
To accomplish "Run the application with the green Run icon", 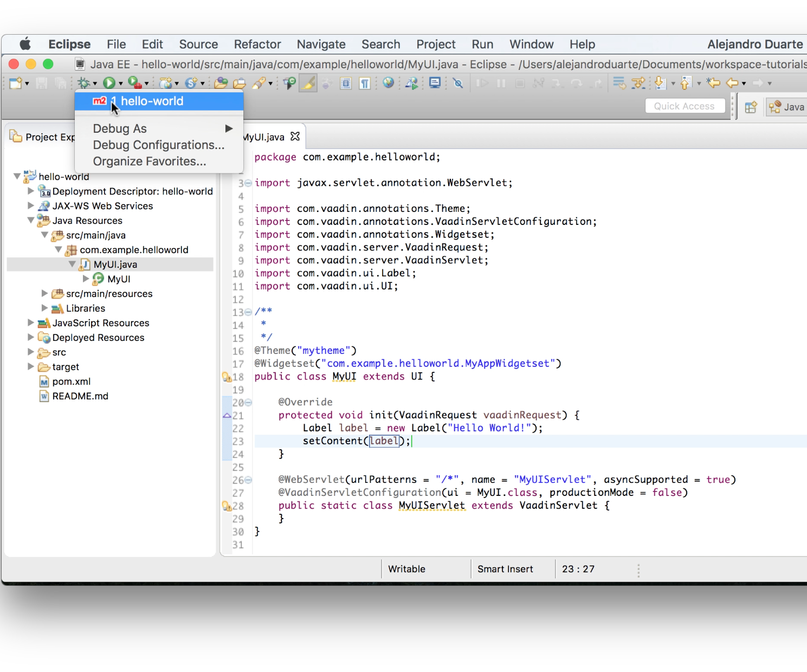I will 110,83.
